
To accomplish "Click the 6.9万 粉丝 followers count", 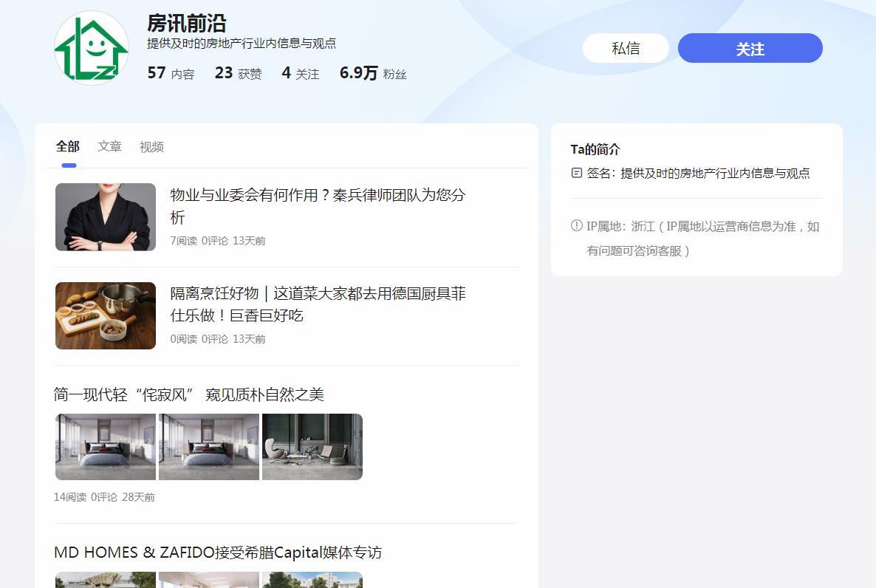I will 373,73.
